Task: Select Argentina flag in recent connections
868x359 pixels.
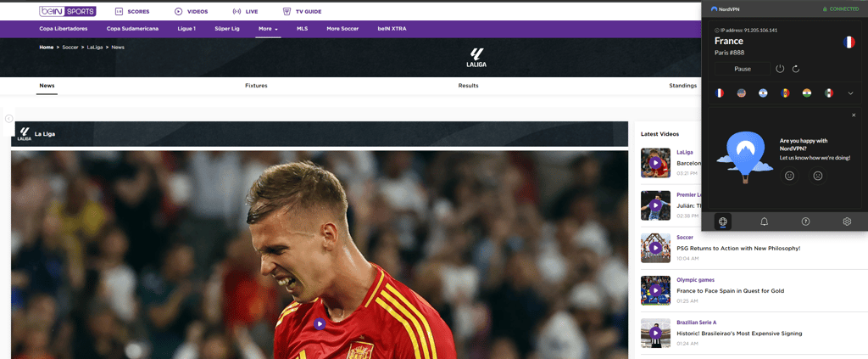Action: click(763, 93)
